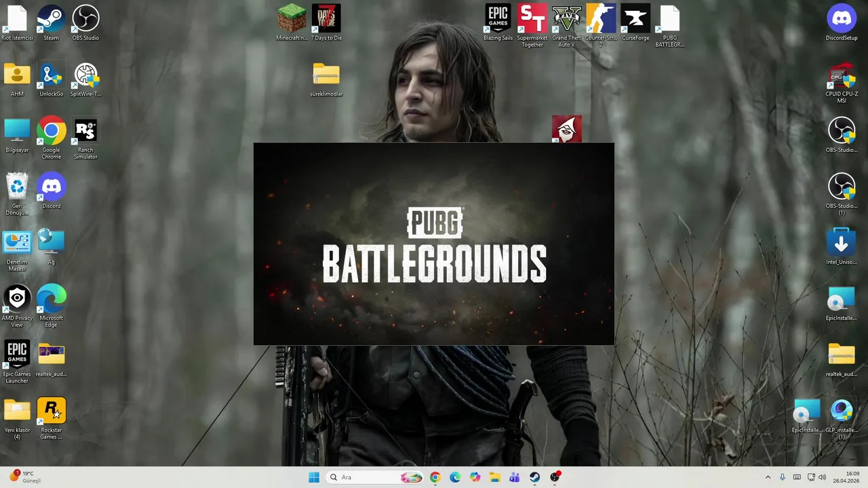Image resolution: width=868 pixels, height=488 pixels.
Task: Click the microphone icon in system tray
Action: [783, 477]
